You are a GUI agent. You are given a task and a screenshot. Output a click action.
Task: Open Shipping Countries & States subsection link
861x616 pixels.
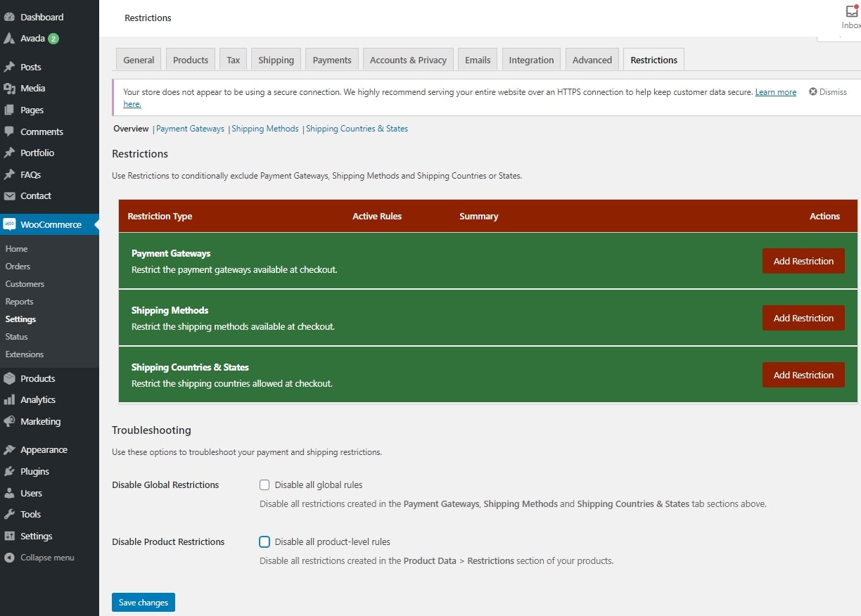(x=357, y=129)
